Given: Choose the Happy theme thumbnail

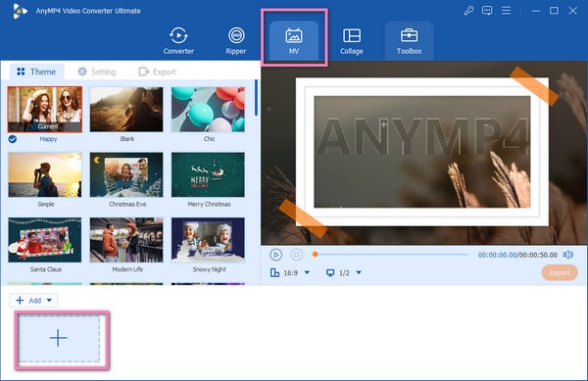Looking at the screenshot, I should 45,110.
